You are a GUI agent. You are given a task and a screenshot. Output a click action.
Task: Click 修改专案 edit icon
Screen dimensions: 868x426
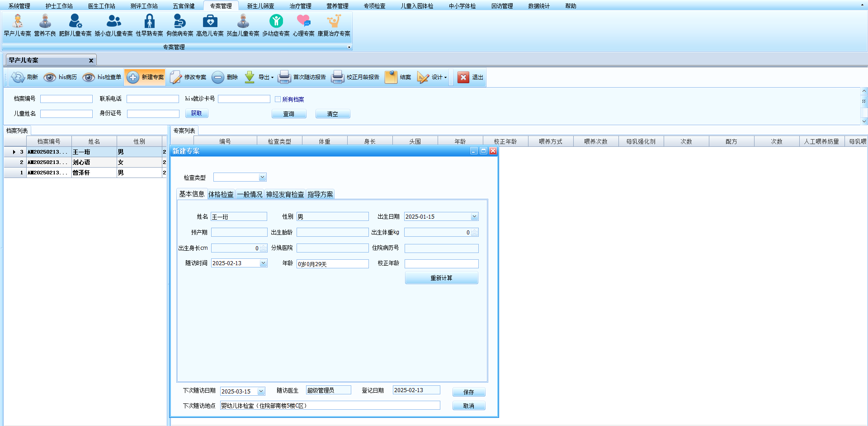[x=175, y=77]
